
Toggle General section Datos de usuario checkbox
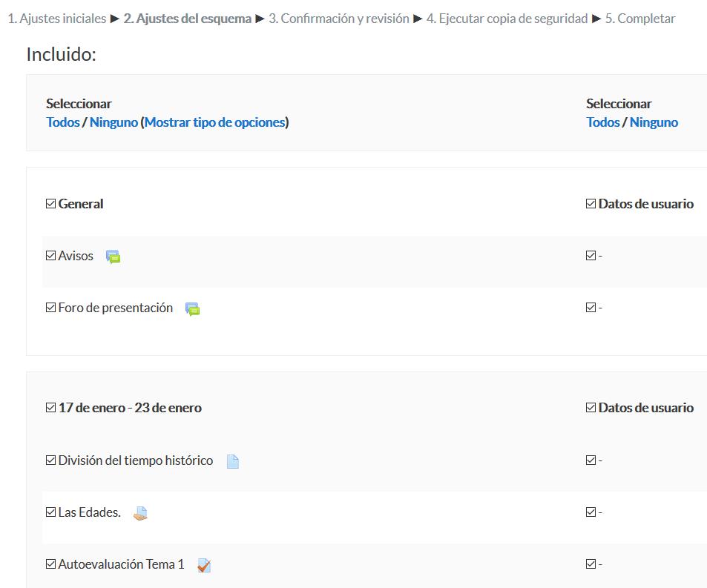pyautogui.click(x=591, y=204)
